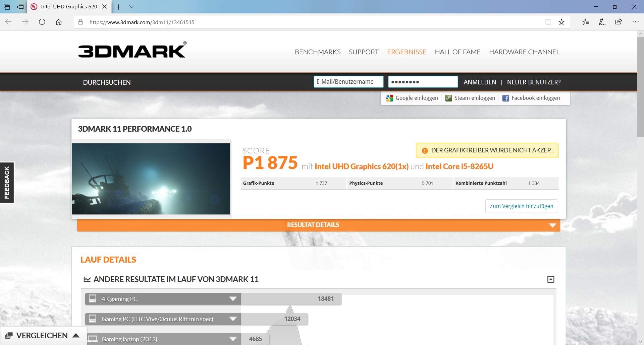Viewport: 644px width, 345px height.
Task: Open reading view book icon
Action: 548,22
